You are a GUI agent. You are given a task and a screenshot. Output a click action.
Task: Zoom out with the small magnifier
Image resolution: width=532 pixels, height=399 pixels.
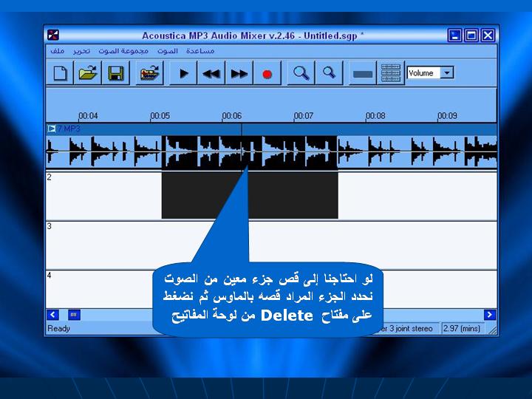click(329, 73)
